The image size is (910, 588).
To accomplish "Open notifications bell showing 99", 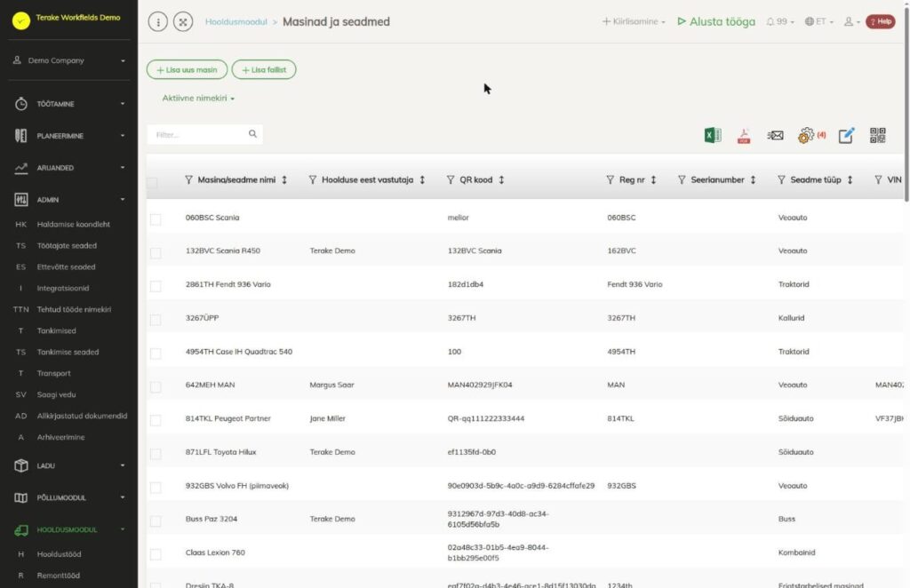I will (779, 21).
